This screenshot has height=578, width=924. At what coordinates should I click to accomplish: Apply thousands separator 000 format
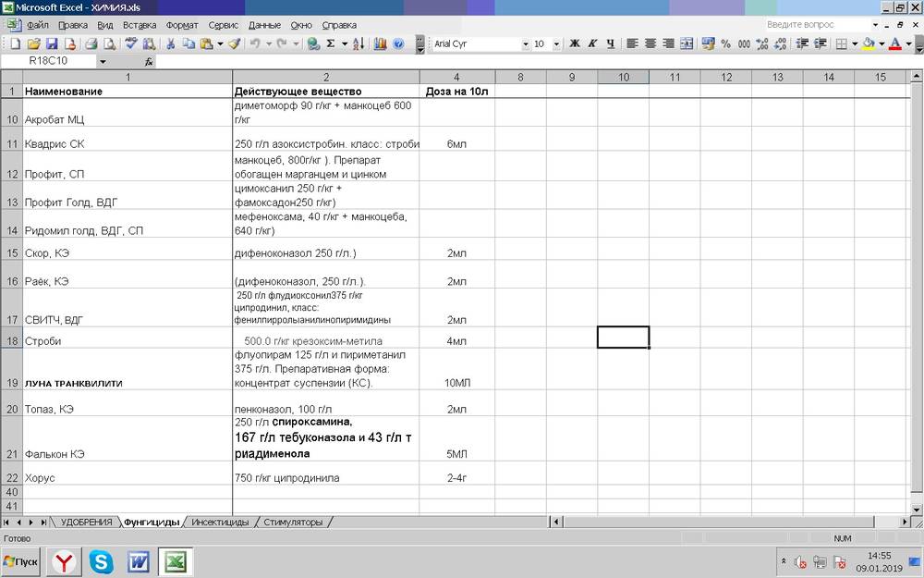(x=744, y=43)
